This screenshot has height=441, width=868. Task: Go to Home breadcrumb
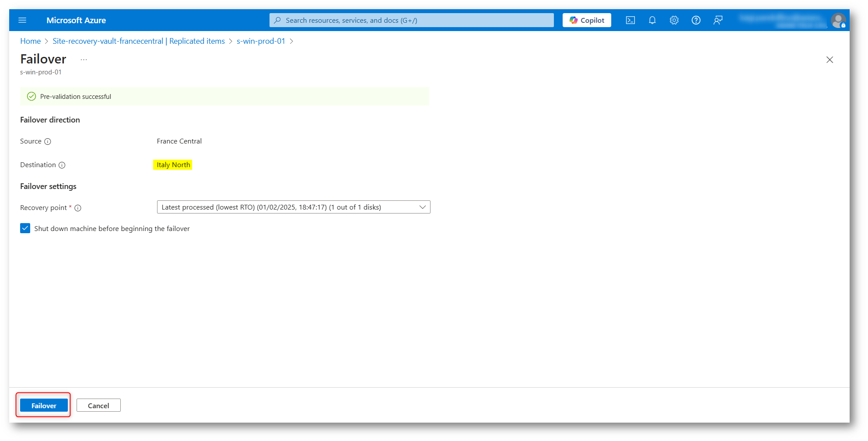click(31, 41)
